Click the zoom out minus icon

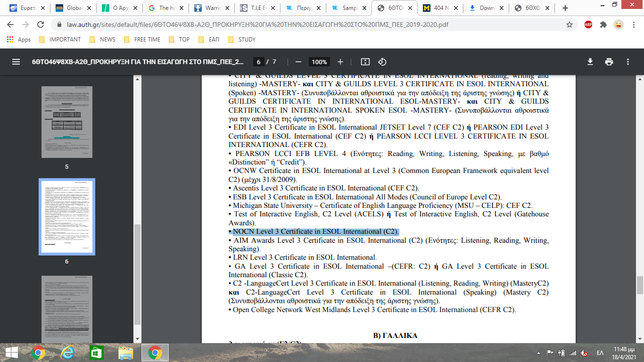pyautogui.click(x=298, y=62)
